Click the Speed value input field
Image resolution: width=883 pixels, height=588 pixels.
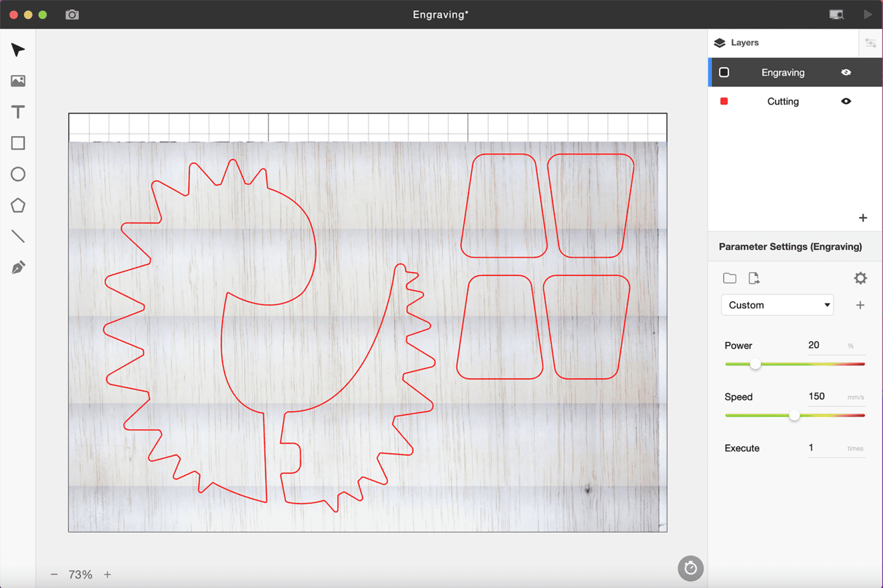point(824,397)
